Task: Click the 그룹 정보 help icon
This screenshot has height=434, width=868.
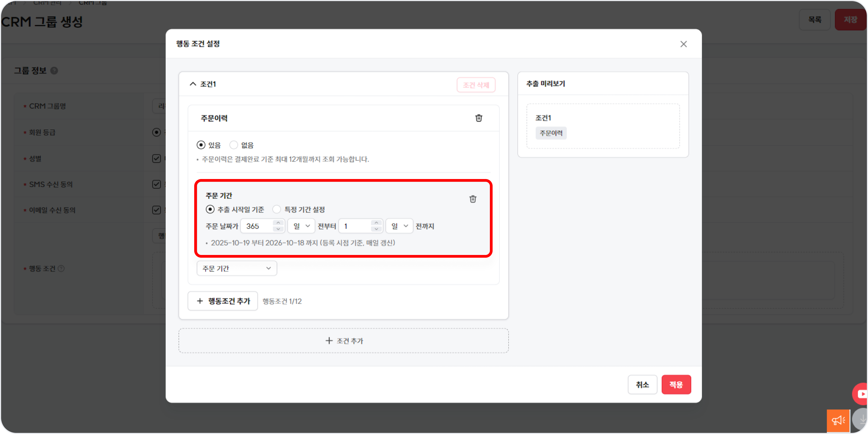Action: click(x=54, y=71)
